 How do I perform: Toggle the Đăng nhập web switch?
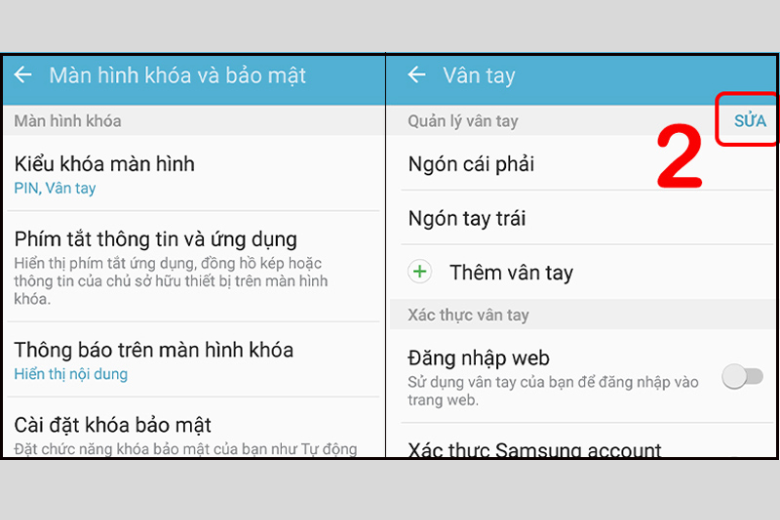coord(742,376)
